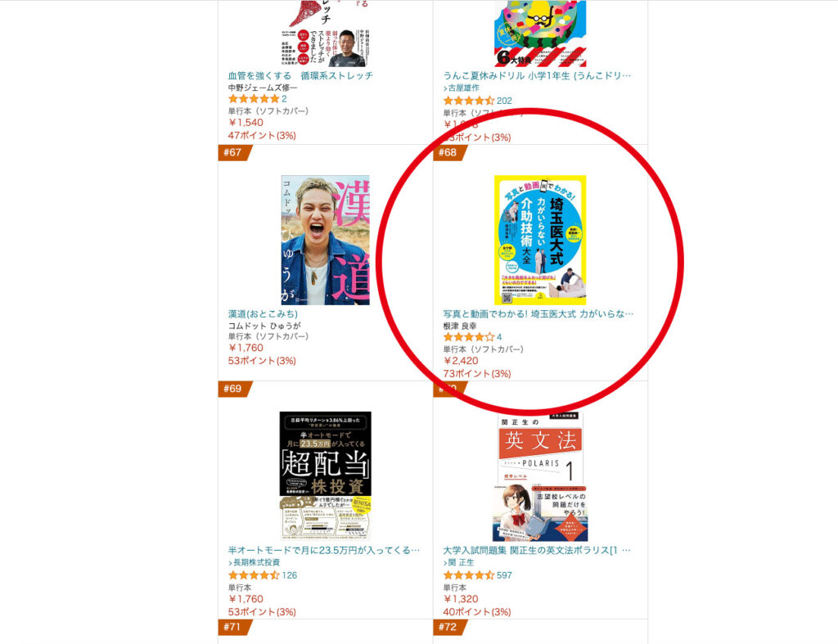
Task: Click the ￥1,320 price of 英文法ポラリス
Action: (x=461, y=599)
